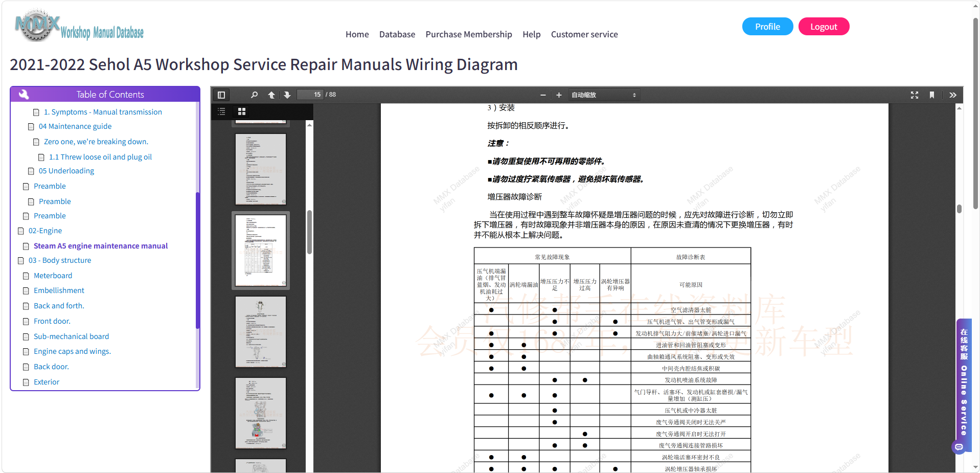
Task: Expand the 02-Engine contents entry
Action: coord(45,231)
